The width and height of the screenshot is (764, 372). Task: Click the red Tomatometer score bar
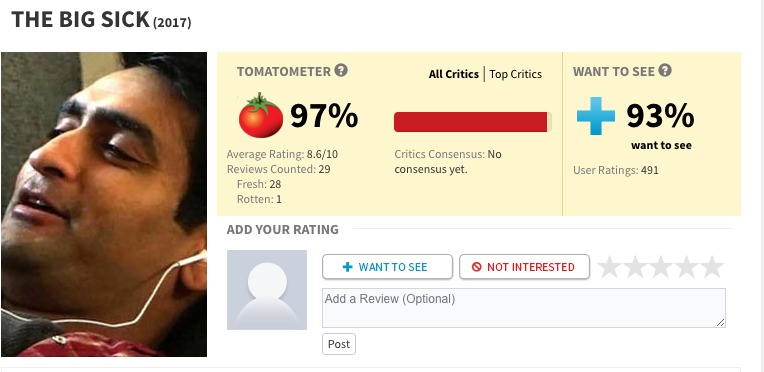pos(473,122)
